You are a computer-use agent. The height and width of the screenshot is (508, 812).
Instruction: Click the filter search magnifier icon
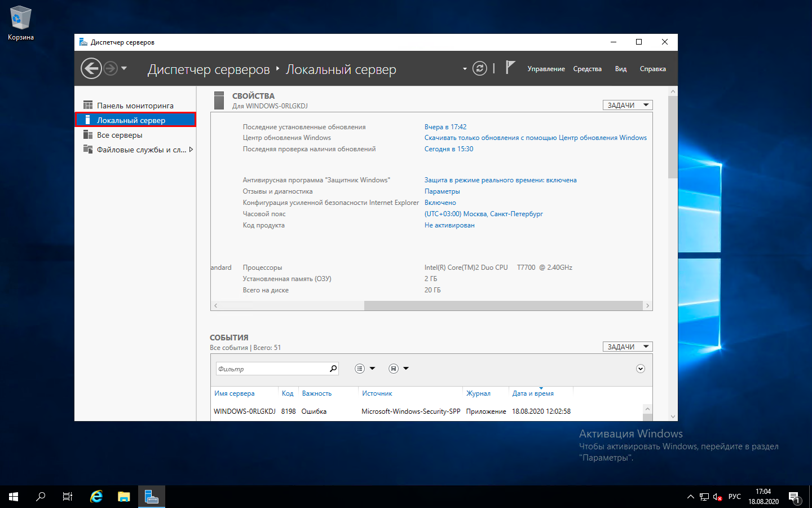pyautogui.click(x=333, y=369)
